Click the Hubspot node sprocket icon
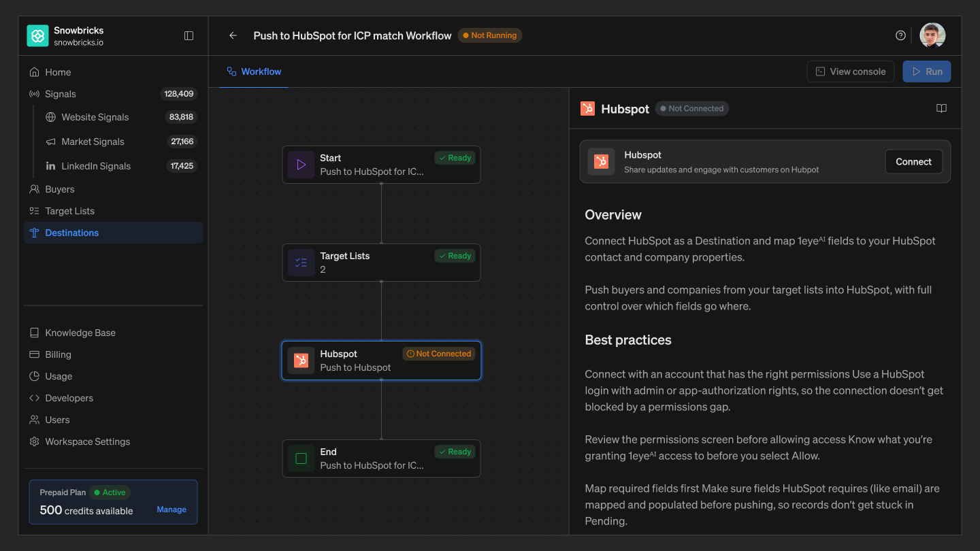This screenshot has width=980, height=551. coord(301,361)
